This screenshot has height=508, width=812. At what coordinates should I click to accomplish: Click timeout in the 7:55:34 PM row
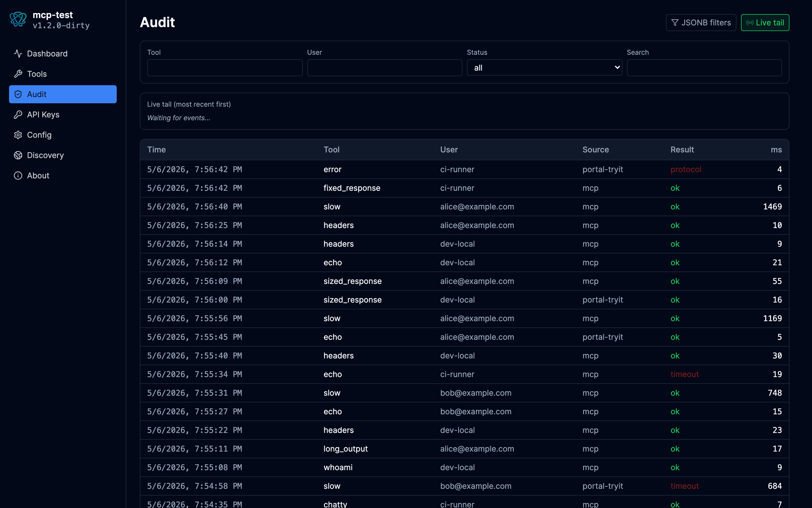(685, 374)
